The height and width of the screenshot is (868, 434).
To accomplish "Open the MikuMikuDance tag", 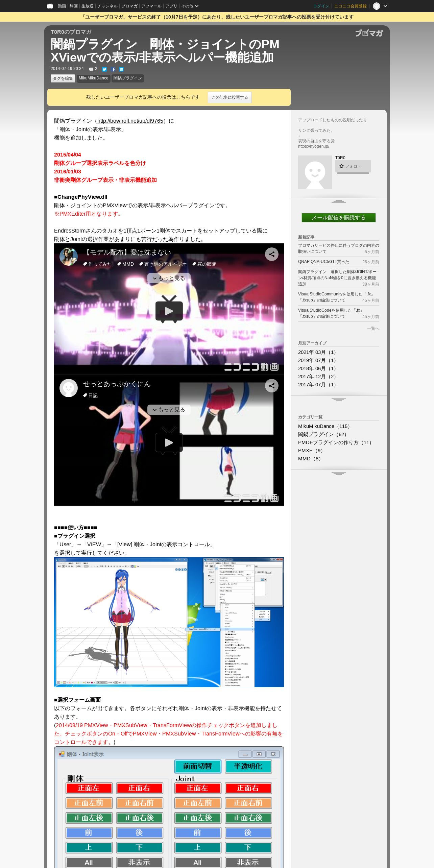I will point(93,78).
